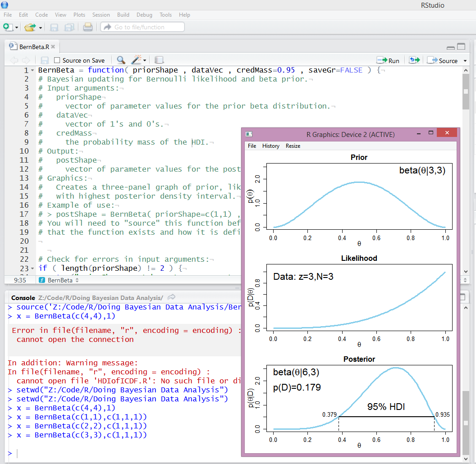Expand the New File dropdown arrow
476x464 pixels.
point(17,28)
